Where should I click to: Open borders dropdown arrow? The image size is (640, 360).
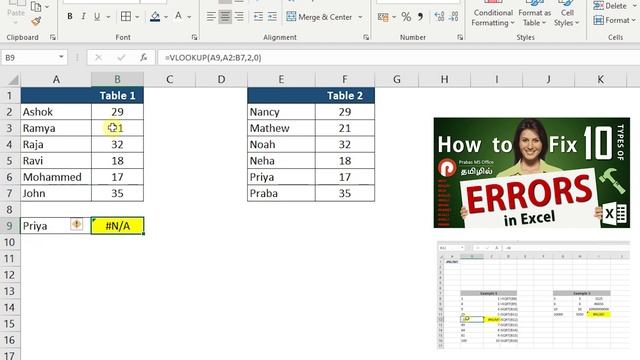137,17
